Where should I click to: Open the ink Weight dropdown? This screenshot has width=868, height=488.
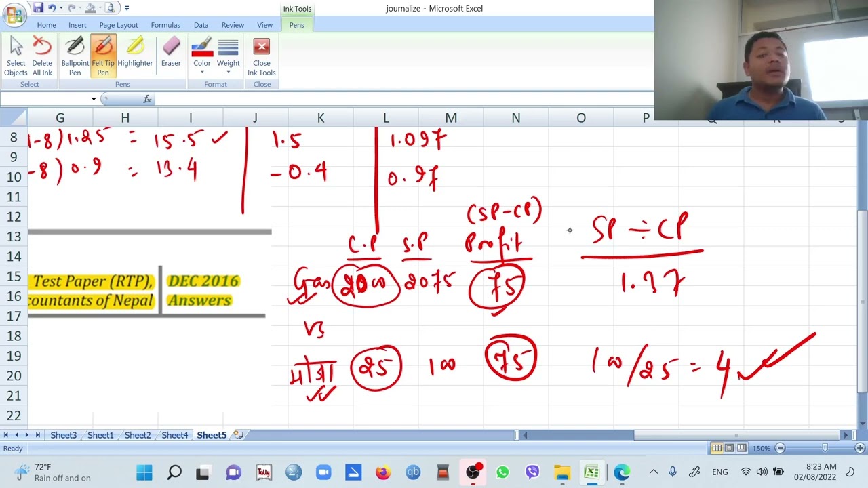pos(228,56)
